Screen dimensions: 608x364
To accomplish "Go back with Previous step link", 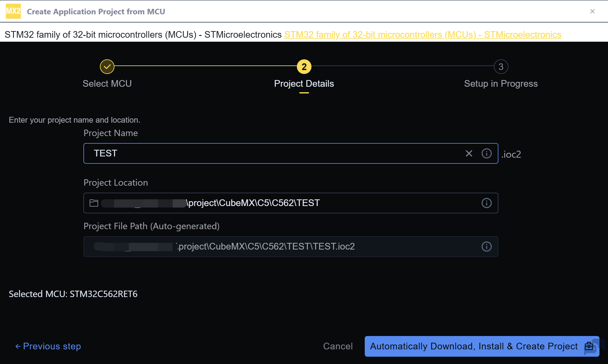I will pos(48,346).
